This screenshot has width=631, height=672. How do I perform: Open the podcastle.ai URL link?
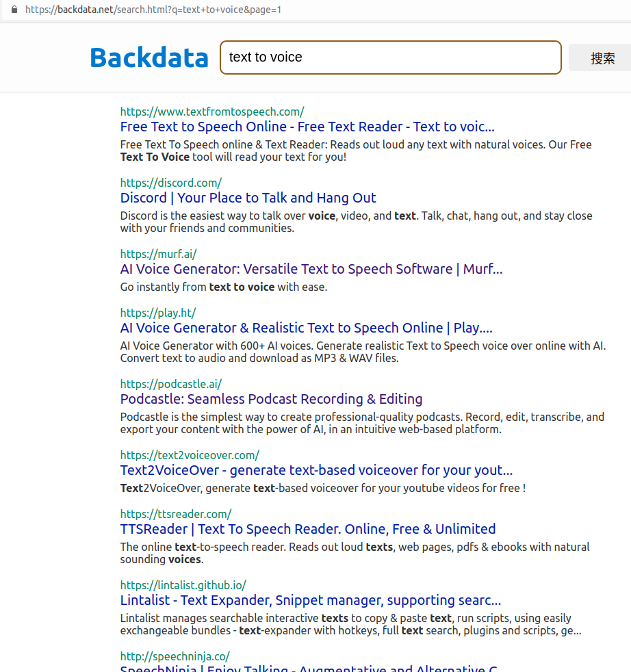click(171, 384)
